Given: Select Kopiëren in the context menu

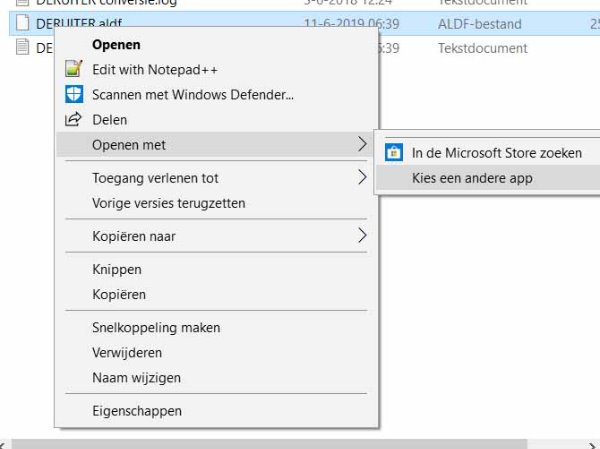Looking at the screenshot, I should [119, 295].
